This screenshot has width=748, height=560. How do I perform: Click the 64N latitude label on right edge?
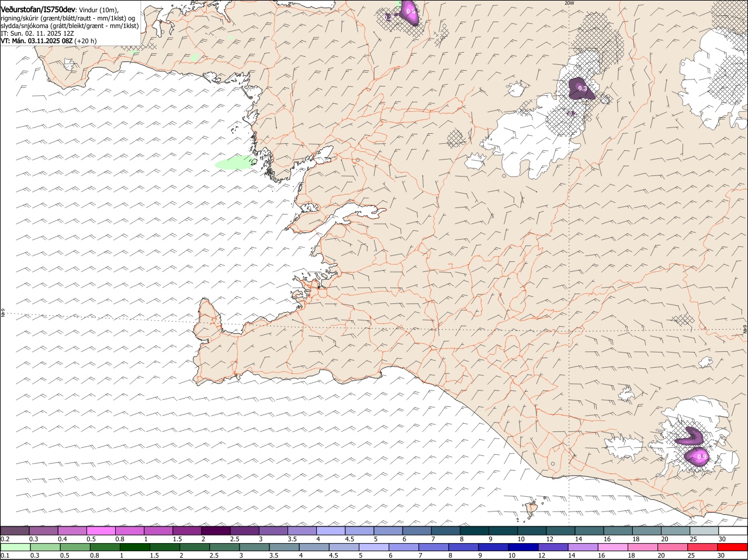pos(745,330)
